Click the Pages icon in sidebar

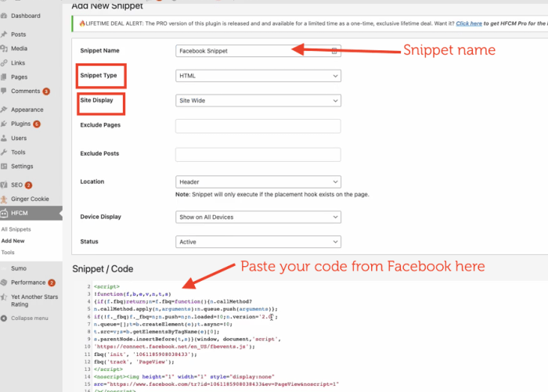4,77
